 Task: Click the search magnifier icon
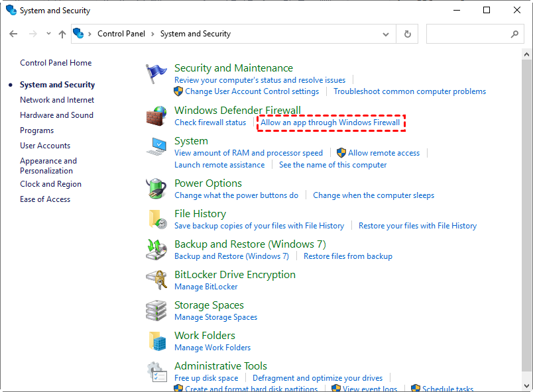pos(514,34)
